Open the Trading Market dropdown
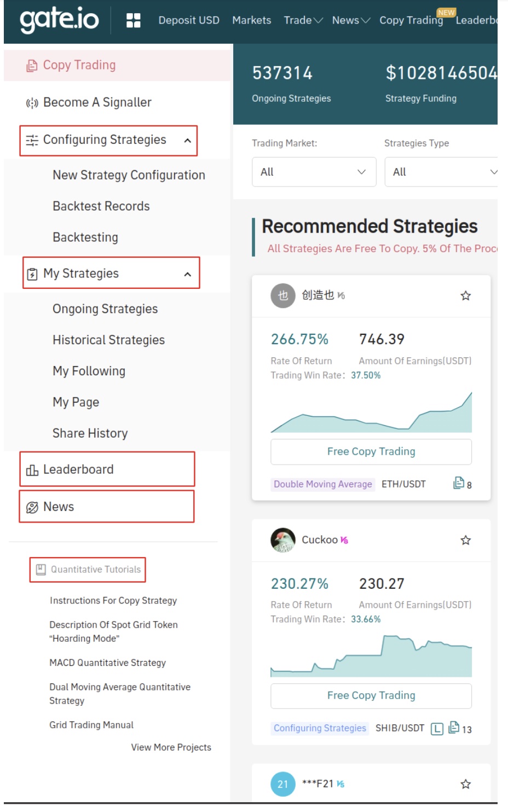Screen dimensions: 508x812 coord(314,172)
